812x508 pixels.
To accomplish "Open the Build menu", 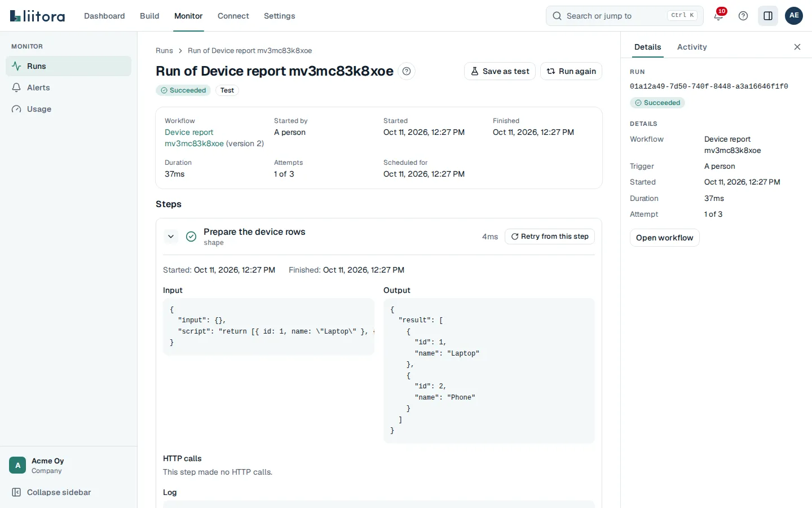I will click(x=149, y=16).
